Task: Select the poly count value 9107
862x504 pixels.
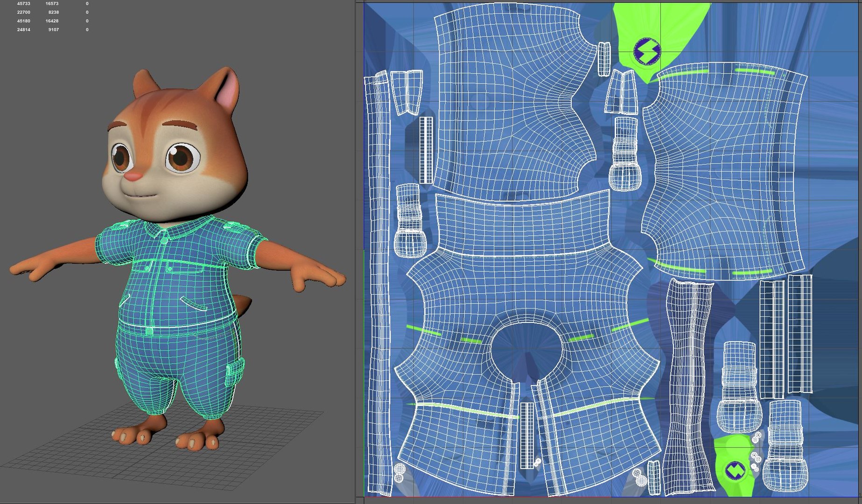Action: pyautogui.click(x=54, y=30)
